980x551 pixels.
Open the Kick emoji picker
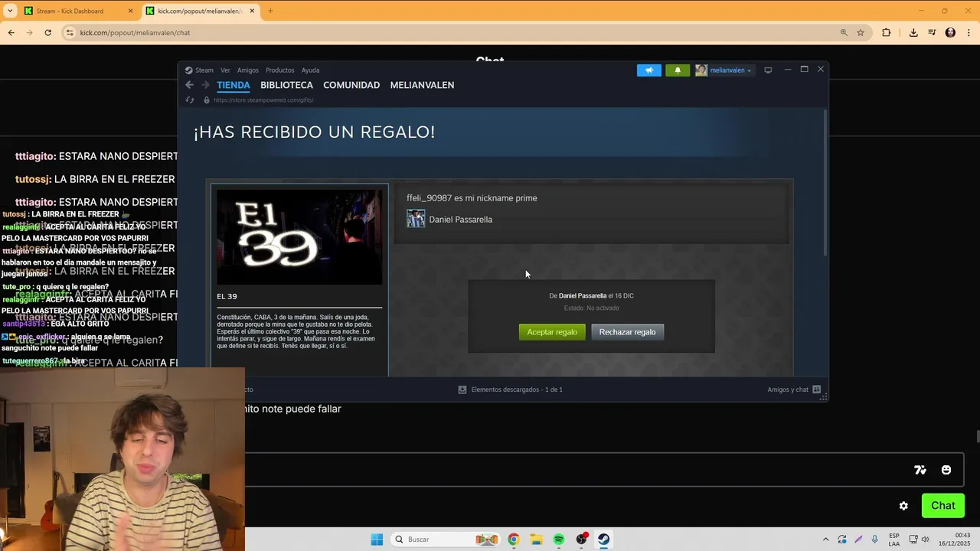point(946,470)
